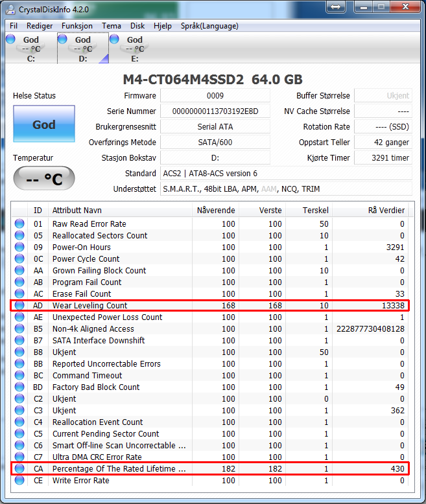Viewport: 426px width, 504px height.
Task: Click status icon for Current Pending Sector Count
Action: [x=19, y=433]
